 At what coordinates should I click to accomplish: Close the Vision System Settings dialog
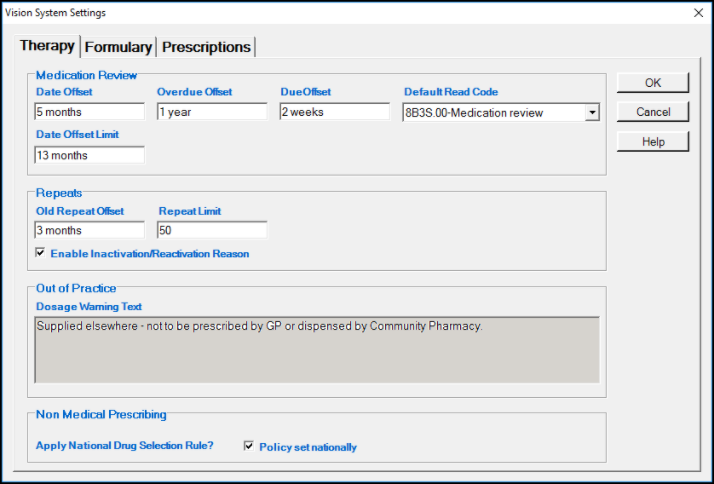pos(698,13)
